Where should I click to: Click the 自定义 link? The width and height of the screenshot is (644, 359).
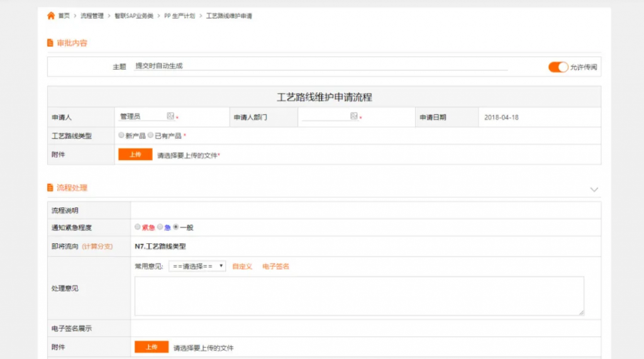point(242,267)
